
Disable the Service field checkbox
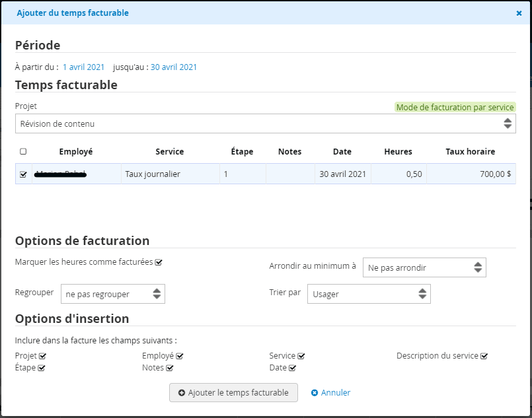[x=301, y=356]
